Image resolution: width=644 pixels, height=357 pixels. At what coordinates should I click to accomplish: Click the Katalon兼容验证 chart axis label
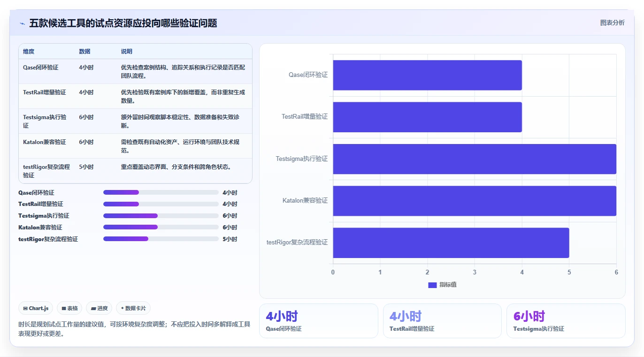pos(305,201)
